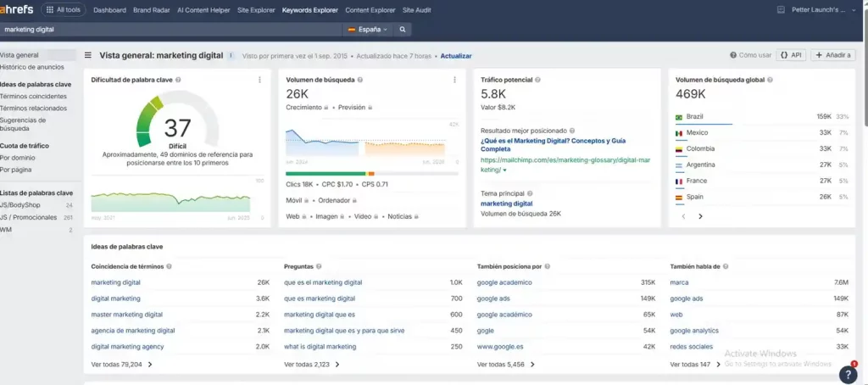Click keyword google analytics
Screen dimensions: 868x385
click(694, 331)
